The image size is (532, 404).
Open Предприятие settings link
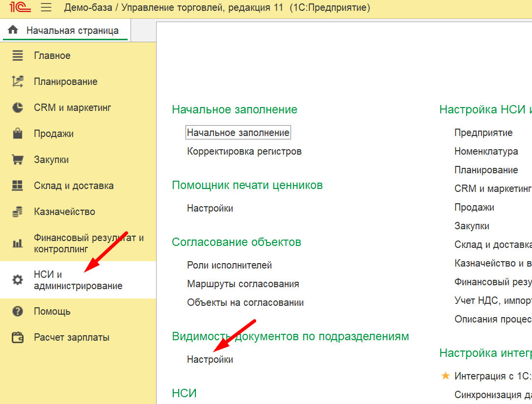[x=483, y=133]
